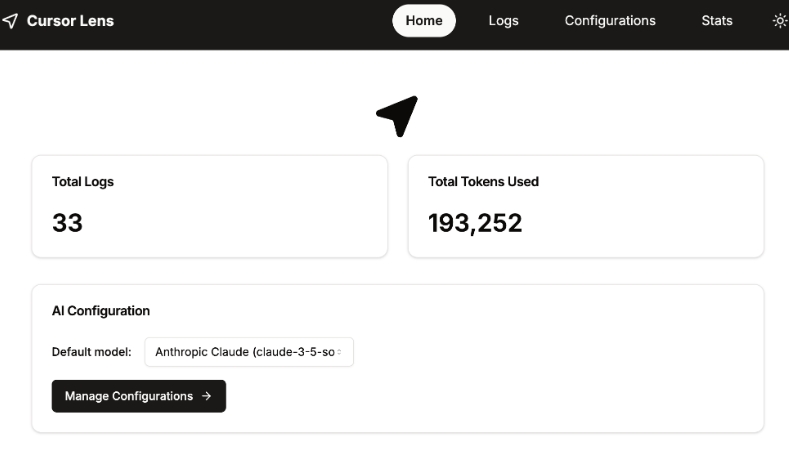Click the large black cursor arrow graphic
This screenshot has height=453, width=789.
[x=397, y=116]
